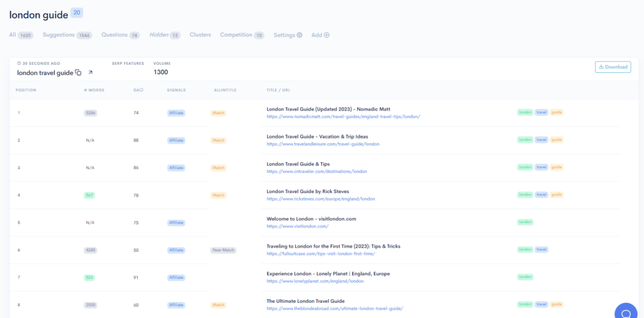Visit the lonelyplanet.com England London link
This screenshot has height=318, width=644.
[x=315, y=281]
